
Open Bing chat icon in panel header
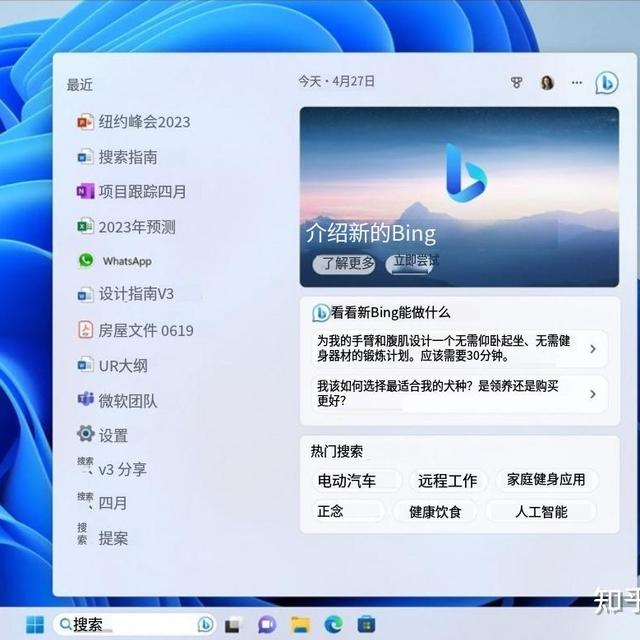(607, 83)
